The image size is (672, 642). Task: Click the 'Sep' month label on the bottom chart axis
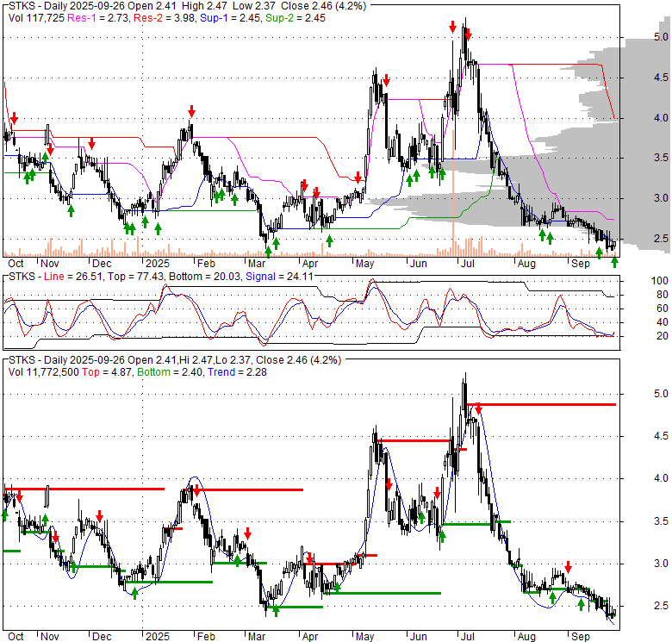581,637
